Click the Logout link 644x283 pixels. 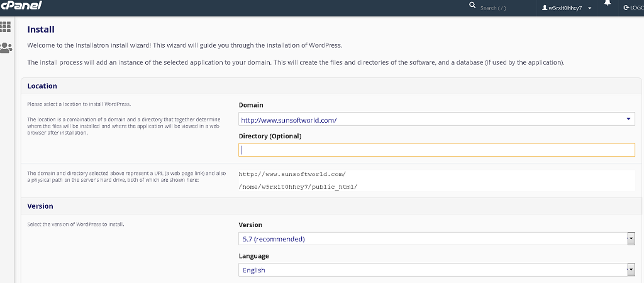[634, 8]
